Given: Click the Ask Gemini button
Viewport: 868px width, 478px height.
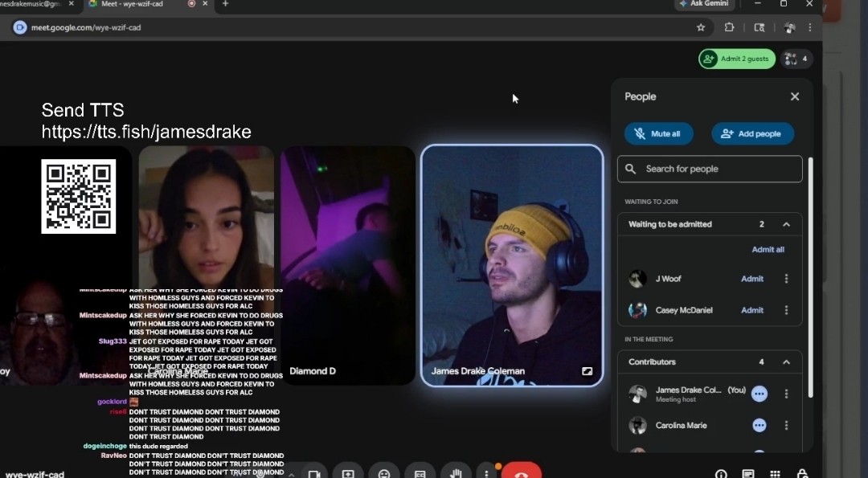Looking at the screenshot, I should pos(705,4).
